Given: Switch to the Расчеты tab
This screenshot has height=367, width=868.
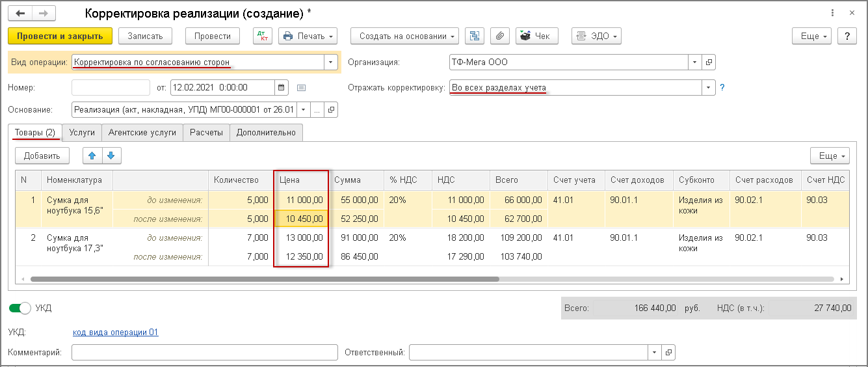Looking at the screenshot, I should coord(206,132).
